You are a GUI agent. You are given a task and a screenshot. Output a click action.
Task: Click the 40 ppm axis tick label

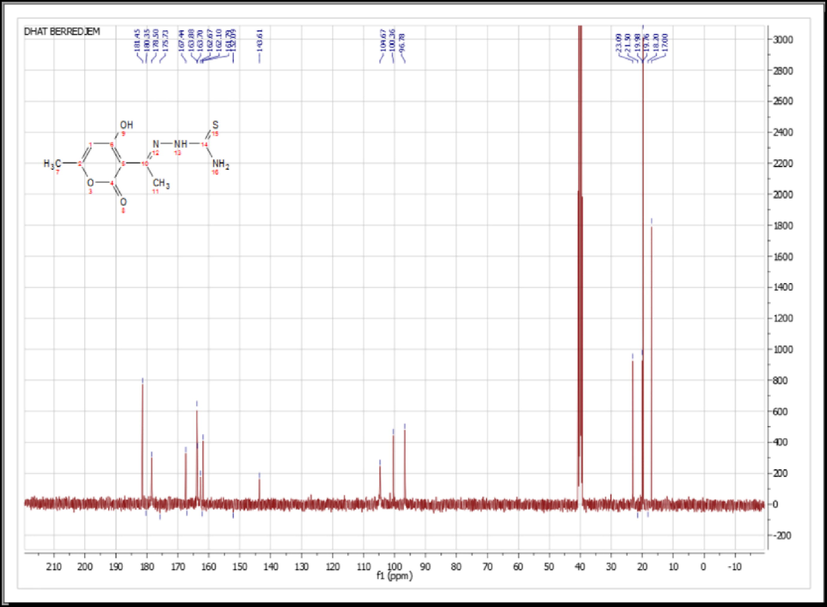[580, 567]
